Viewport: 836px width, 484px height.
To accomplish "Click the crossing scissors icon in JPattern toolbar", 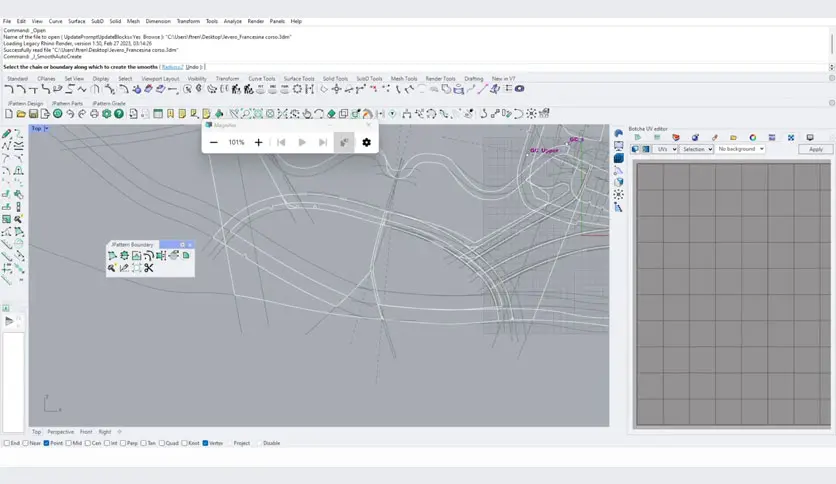I will 282,114.
